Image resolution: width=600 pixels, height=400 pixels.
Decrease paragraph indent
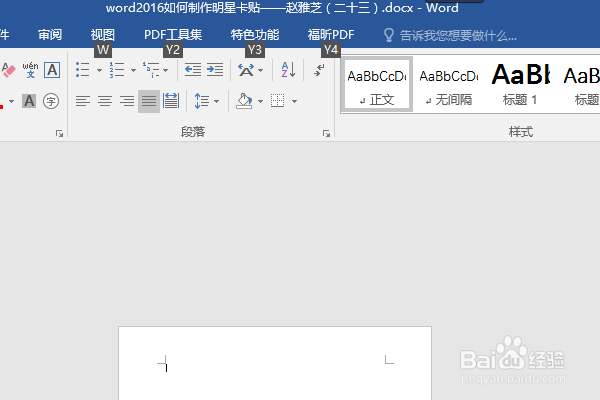(x=193, y=70)
